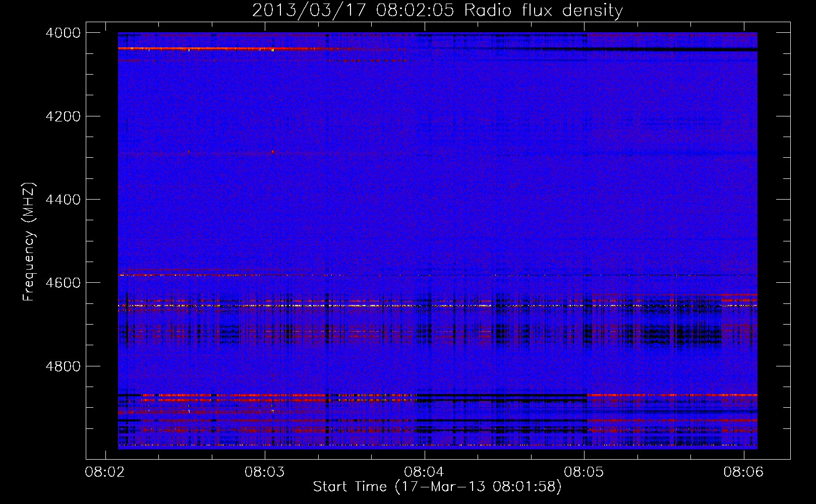816x504 pixels.
Task: Click the 08:02 time axis label
Action: (x=105, y=472)
